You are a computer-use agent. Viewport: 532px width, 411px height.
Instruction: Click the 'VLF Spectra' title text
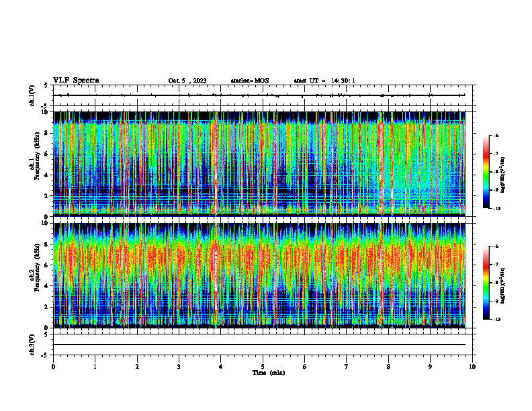coord(76,81)
